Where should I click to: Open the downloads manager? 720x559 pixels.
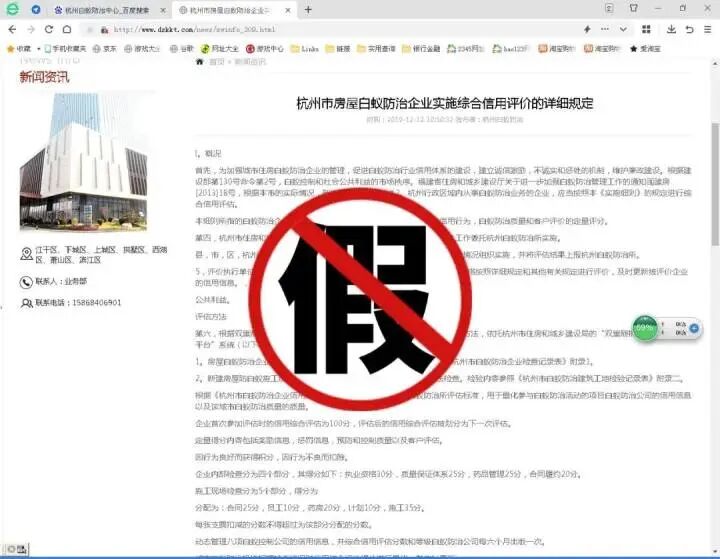pos(671,29)
